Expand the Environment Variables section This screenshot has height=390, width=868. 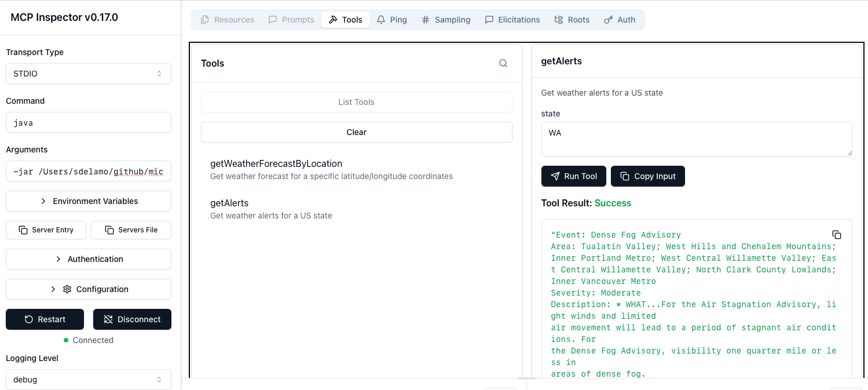pyautogui.click(x=89, y=201)
